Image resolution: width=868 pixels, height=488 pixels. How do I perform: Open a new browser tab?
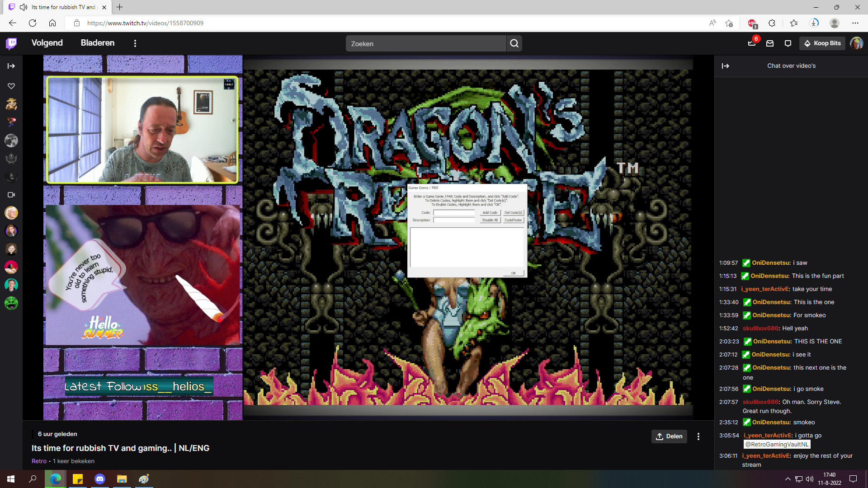(x=119, y=7)
